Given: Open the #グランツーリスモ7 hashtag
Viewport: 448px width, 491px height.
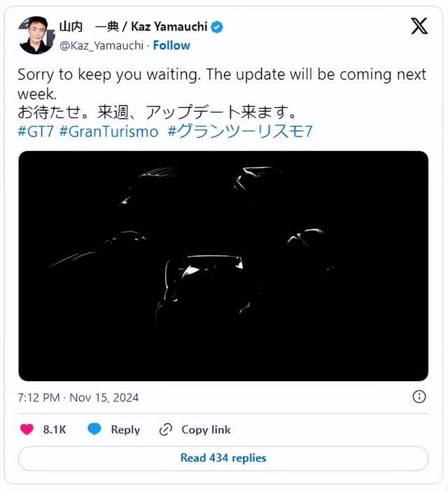Looking at the screenshot, I should click(x=240, y=131).
